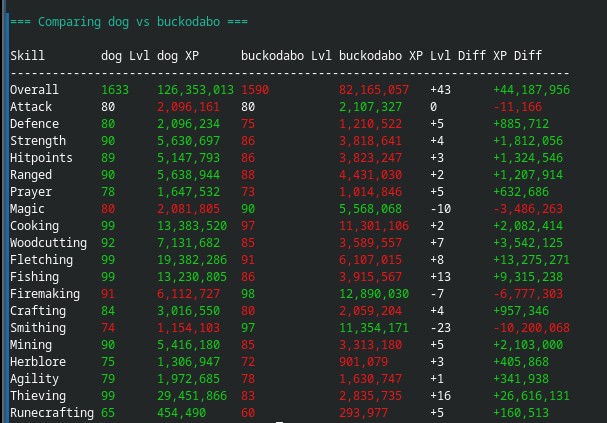The width and height of the screenshot is (607, 423).
Task: Select the 'Magic' skill label
Action: pyautogui.click(x=27, y=209)
